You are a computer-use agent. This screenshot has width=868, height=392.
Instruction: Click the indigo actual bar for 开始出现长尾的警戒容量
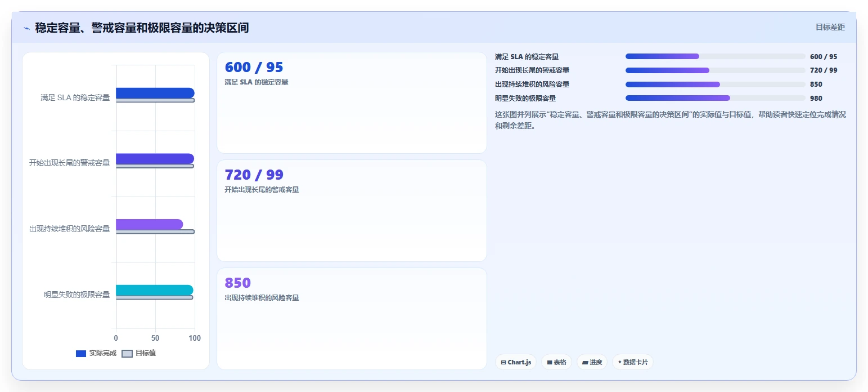[x=155, y=159]
